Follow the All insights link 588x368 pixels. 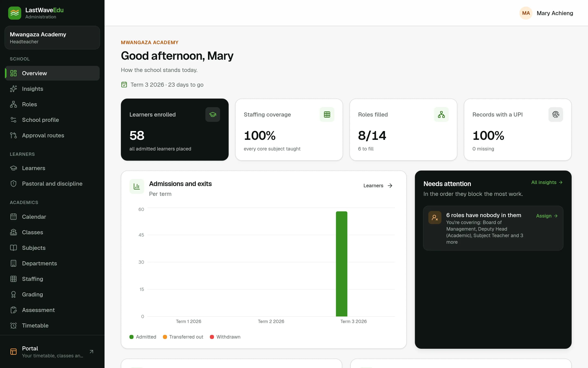pos(547,182)
